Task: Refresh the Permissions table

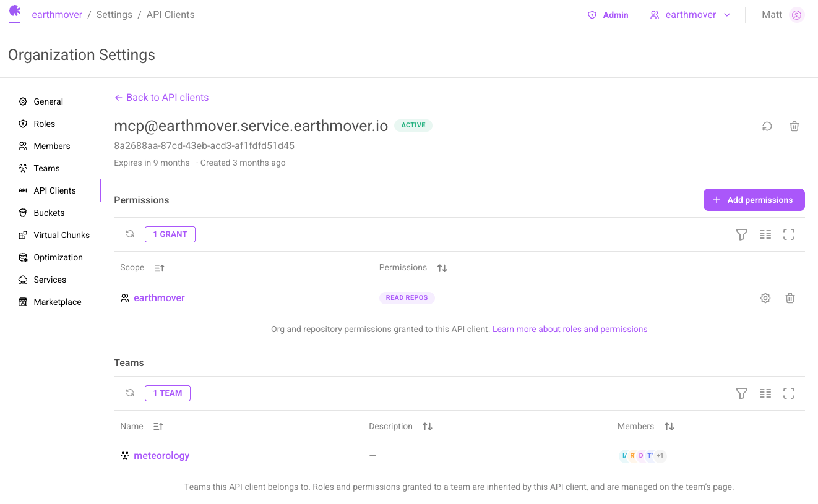Action: [x=130, y=234]
